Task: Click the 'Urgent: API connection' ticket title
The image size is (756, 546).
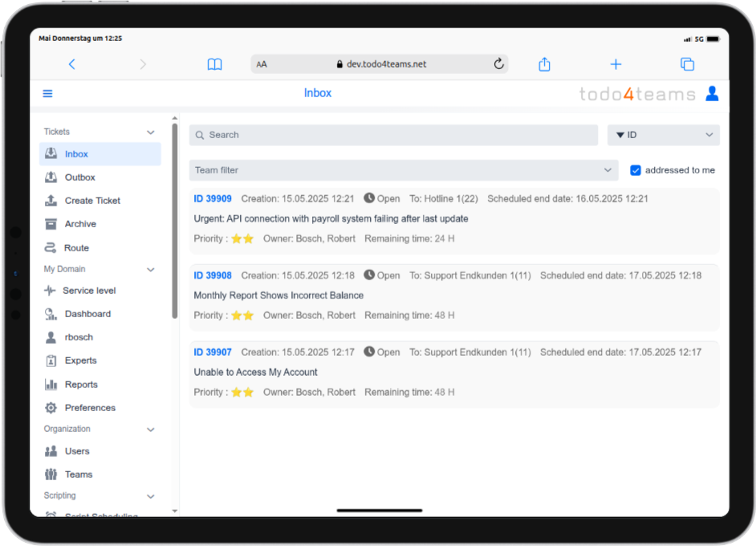Action: point(331,218)
